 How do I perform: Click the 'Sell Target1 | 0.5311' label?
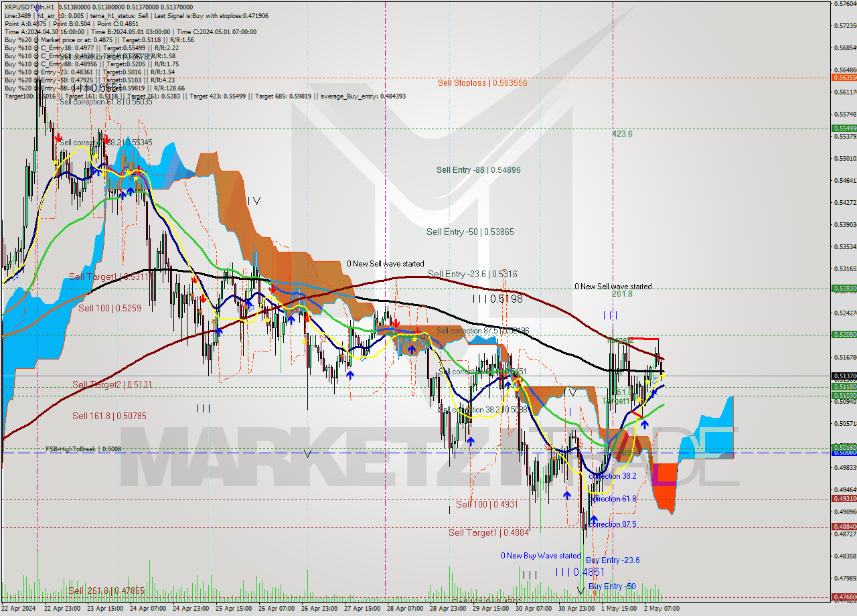[111, 277]
